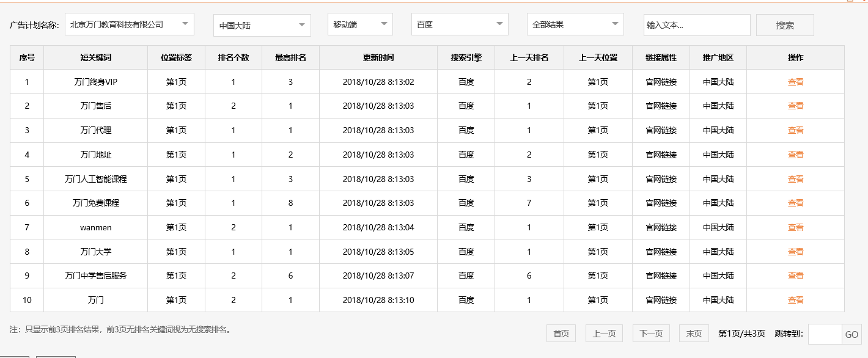
Task: Open the 百度 search engine dropdown
Action: pos(459,24)
